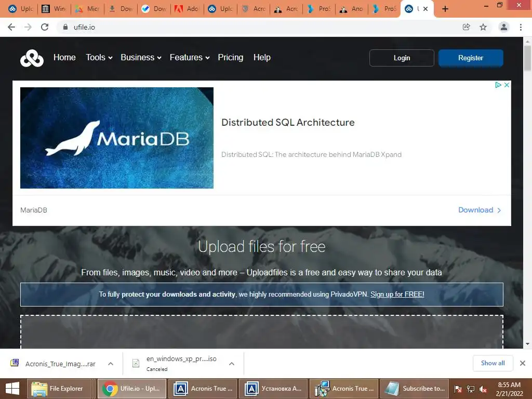Screen dimensions: 532x399
Task: Switch to the Win tab
Action: 54,9
